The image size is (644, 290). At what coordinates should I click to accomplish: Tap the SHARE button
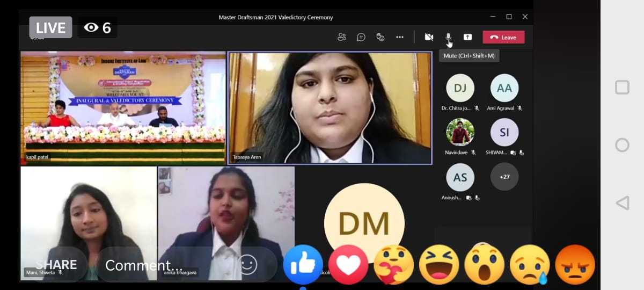pos(56,265)
